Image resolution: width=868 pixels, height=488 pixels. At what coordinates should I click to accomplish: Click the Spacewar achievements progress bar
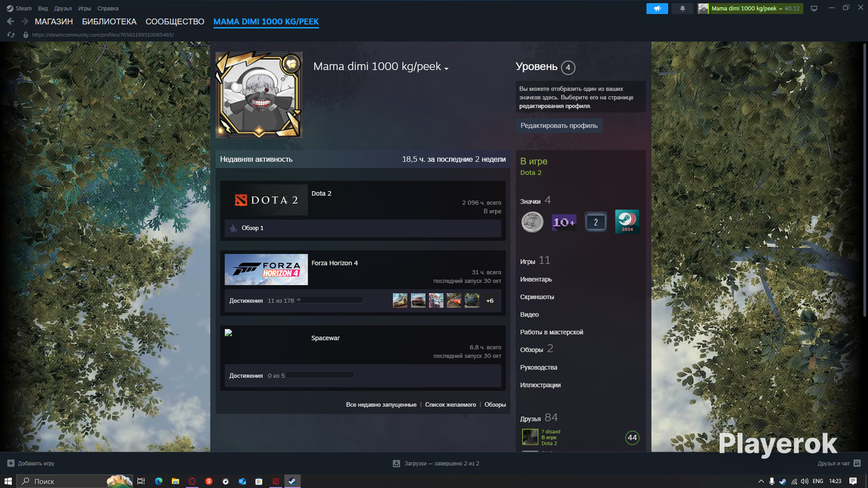(320, 375)
